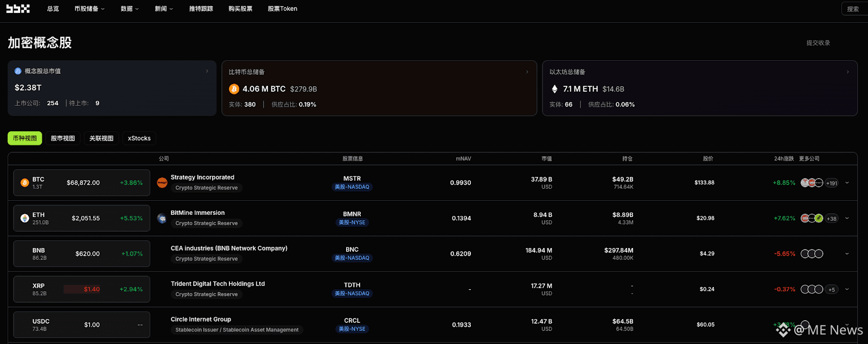Open 推特跟踪 navigation item
Screen dimensions: 868x344
201,9
